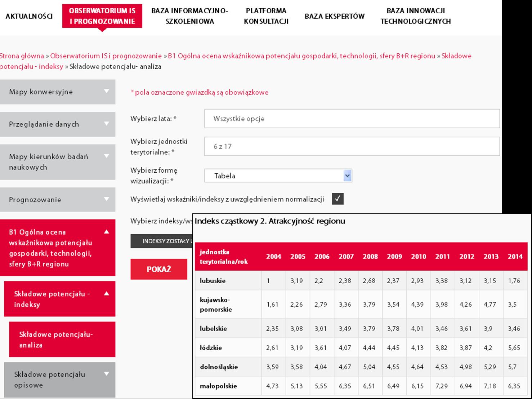Click the POKAŻ button

tap(159, 269)
